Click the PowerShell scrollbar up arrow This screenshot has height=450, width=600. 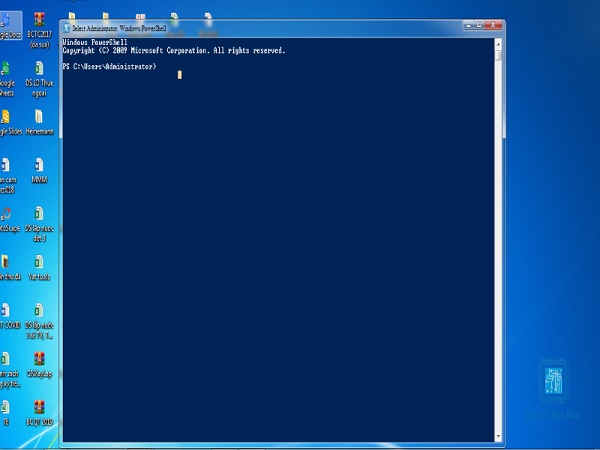click(498, 44)
